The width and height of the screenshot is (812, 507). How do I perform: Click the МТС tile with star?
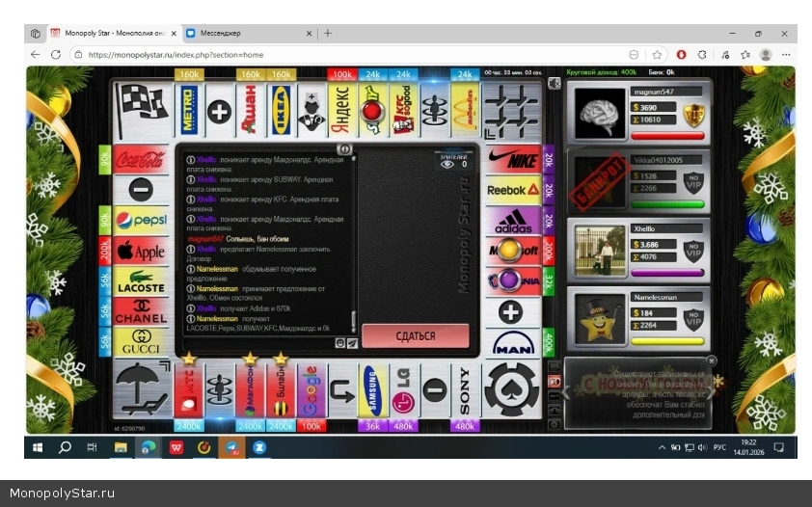click(x=189, y=390)
